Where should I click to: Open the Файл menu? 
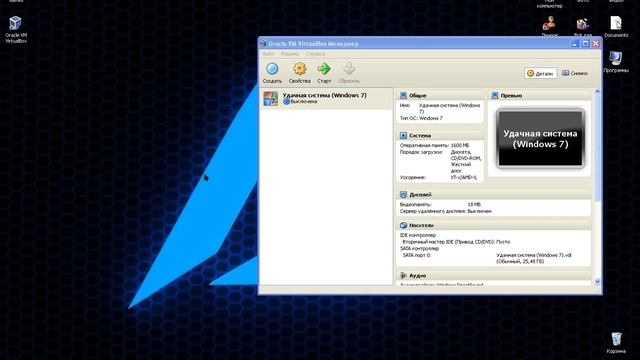click(x=268, y=54)
